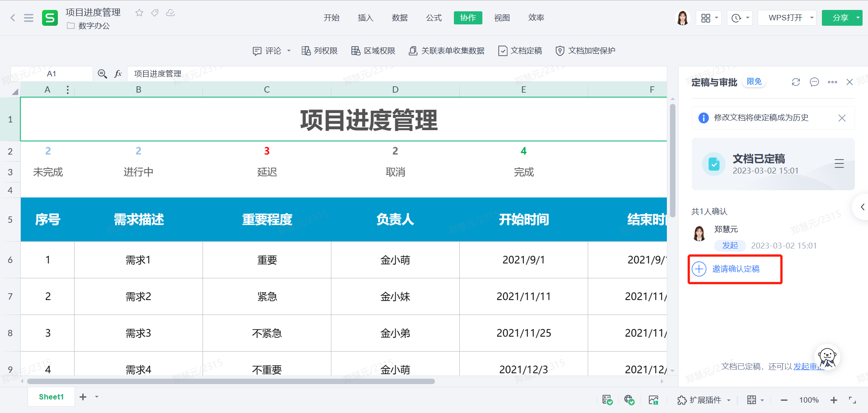Click the image status bar icon
Viewport: 868px width, 413px height.
(653, 400)
